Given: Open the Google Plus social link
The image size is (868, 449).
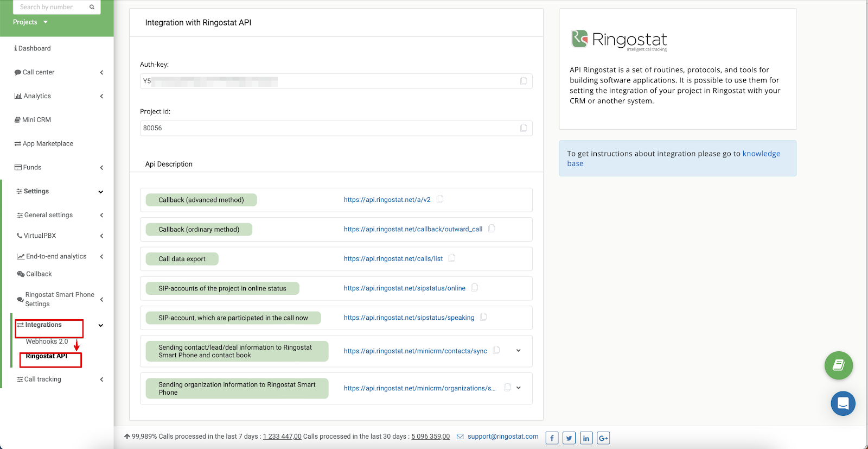Looking at the screenshot, I should pyautogui.click(x=603, y=438).
